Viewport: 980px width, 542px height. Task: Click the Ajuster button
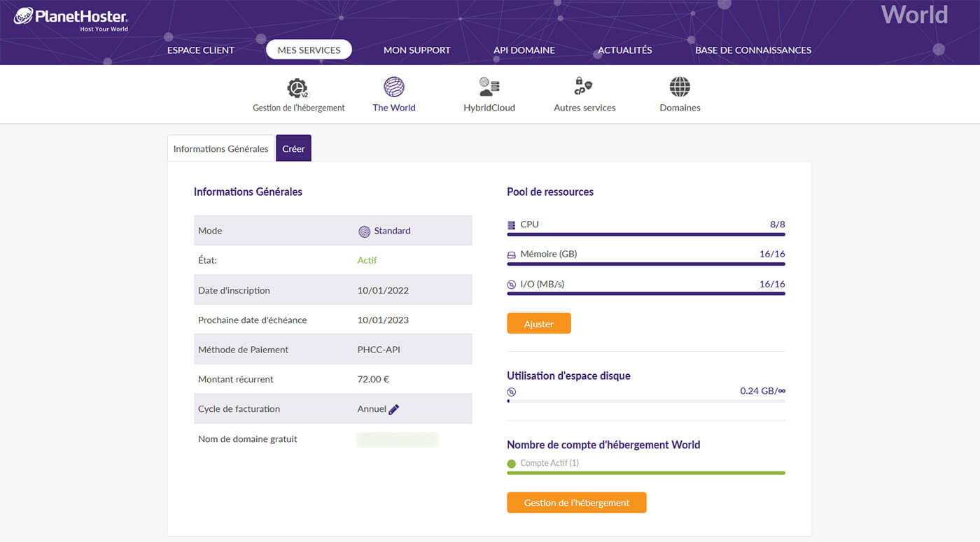point(539,324)
